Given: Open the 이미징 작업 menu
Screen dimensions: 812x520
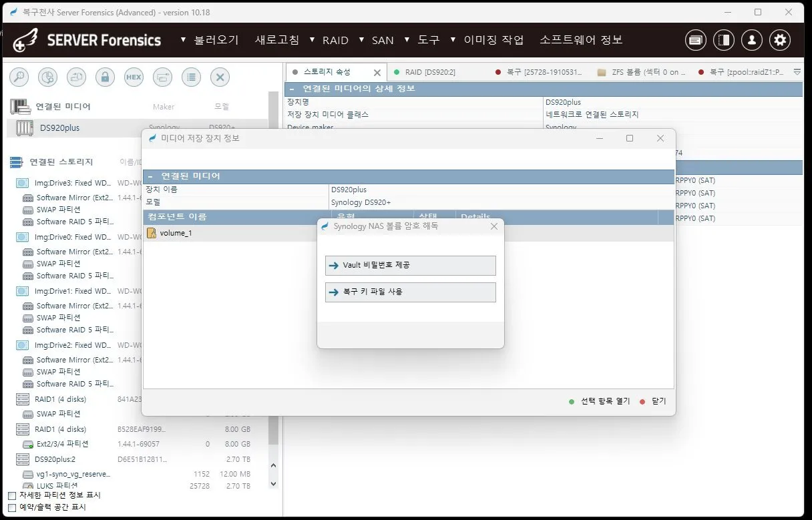Looking at the screenshot, I should pos(494,40).
